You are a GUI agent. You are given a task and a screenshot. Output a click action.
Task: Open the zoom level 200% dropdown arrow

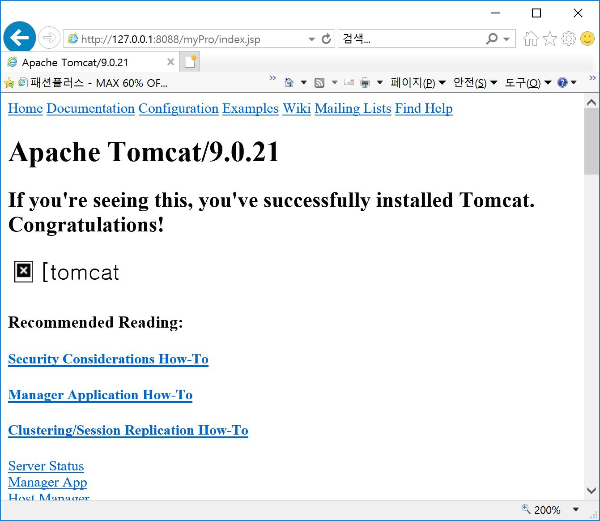click(x=576, y=510)
